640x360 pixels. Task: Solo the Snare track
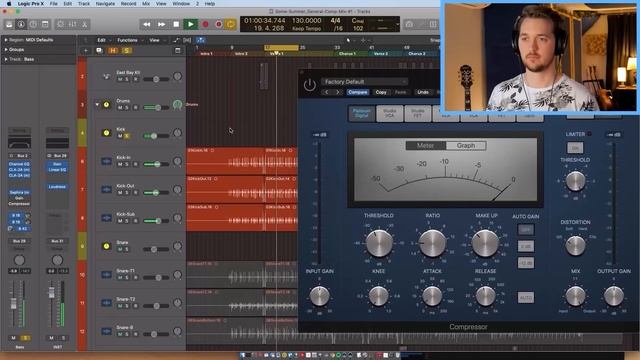coord(127,249)
